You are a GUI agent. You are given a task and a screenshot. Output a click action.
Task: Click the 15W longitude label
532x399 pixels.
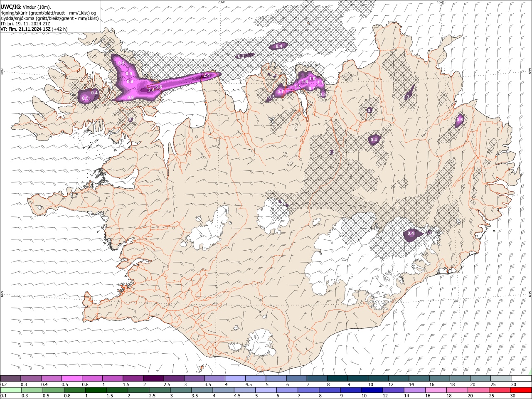(x=440, y=2)
